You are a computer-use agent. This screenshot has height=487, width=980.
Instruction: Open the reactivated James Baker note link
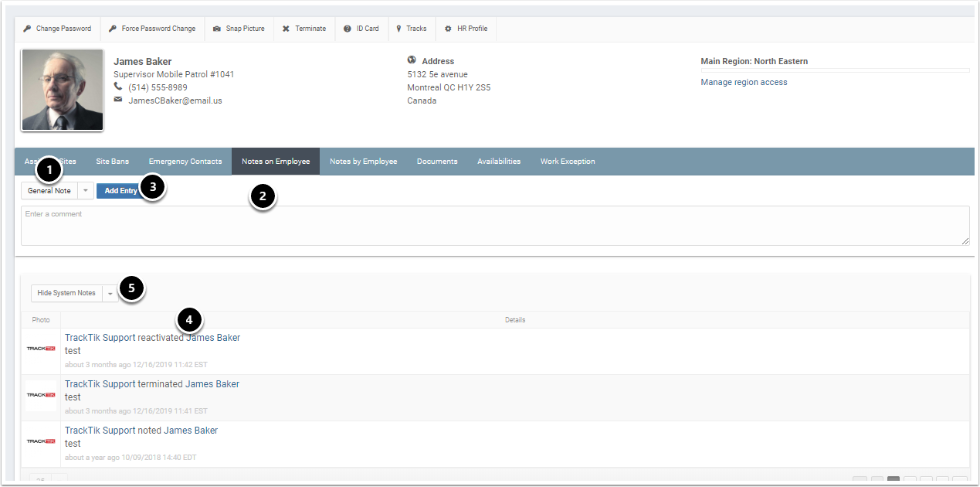(x=152, y=338)
